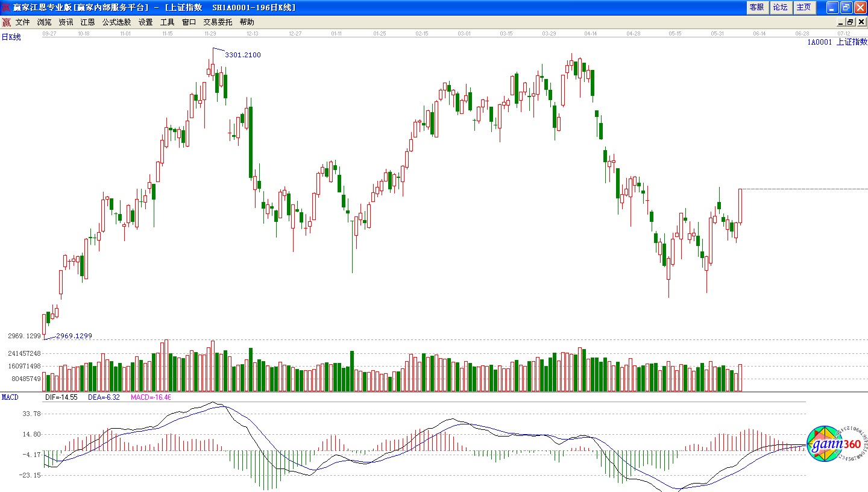
Task: Click the 09-27 date marker
Action: click(49, 34)
